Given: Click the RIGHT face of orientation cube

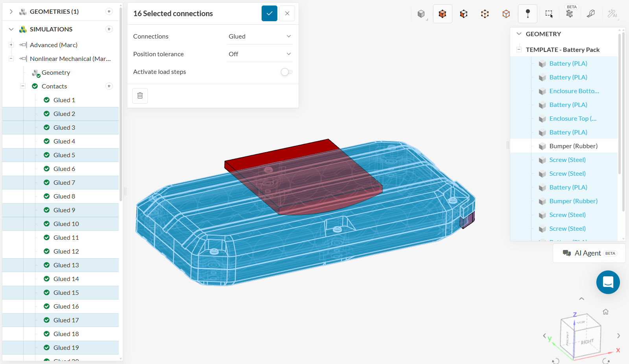Looking at the screenshot, I should [x=587, y=341].
